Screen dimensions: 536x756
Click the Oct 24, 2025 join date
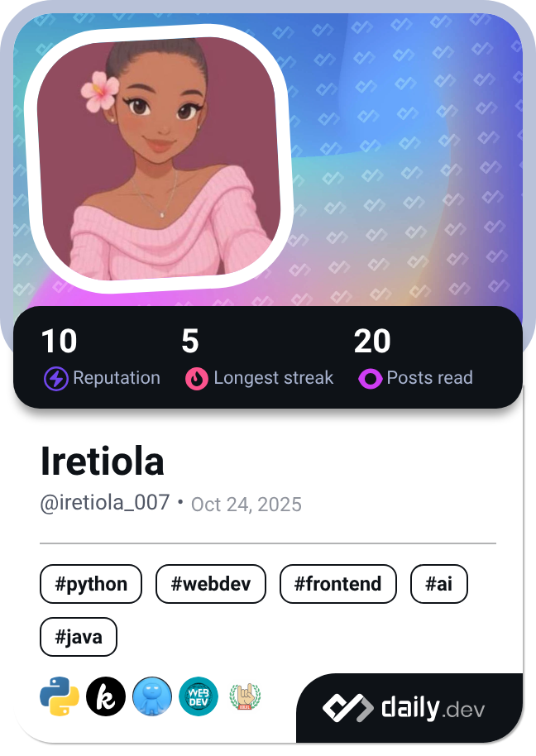[246, 505]
